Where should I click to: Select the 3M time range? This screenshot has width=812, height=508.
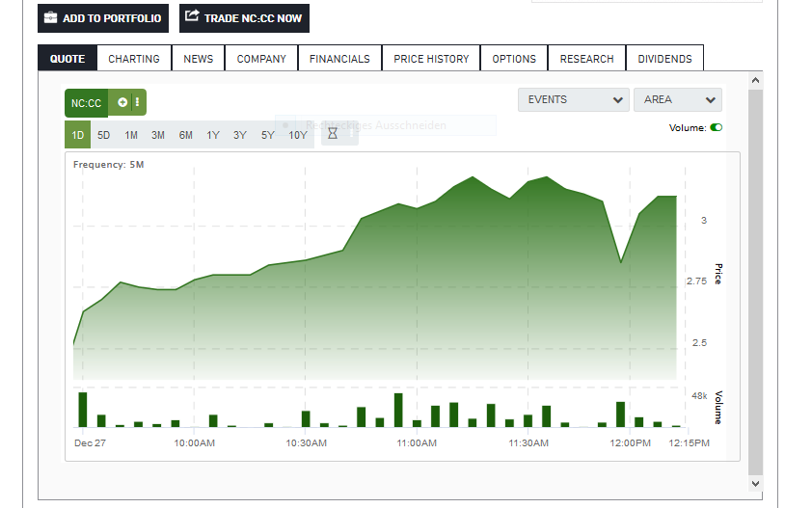(x=158, y=135)
